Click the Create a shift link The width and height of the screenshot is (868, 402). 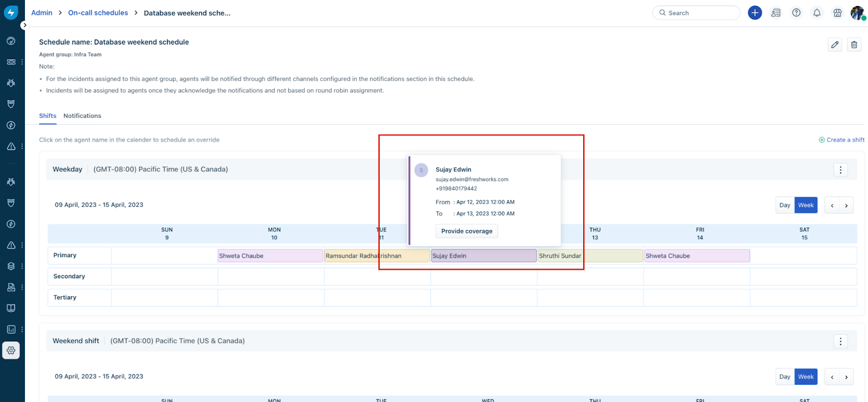[x=841, y=139]
